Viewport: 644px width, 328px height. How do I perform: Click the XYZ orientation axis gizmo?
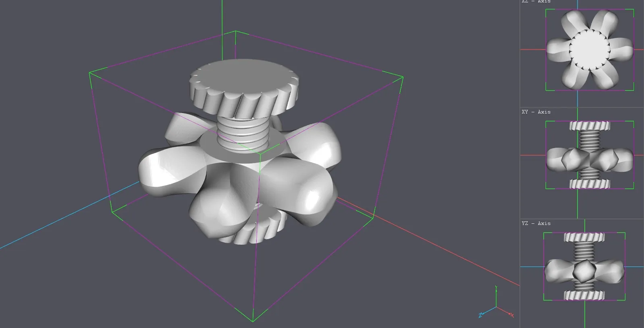click(497, 303)
